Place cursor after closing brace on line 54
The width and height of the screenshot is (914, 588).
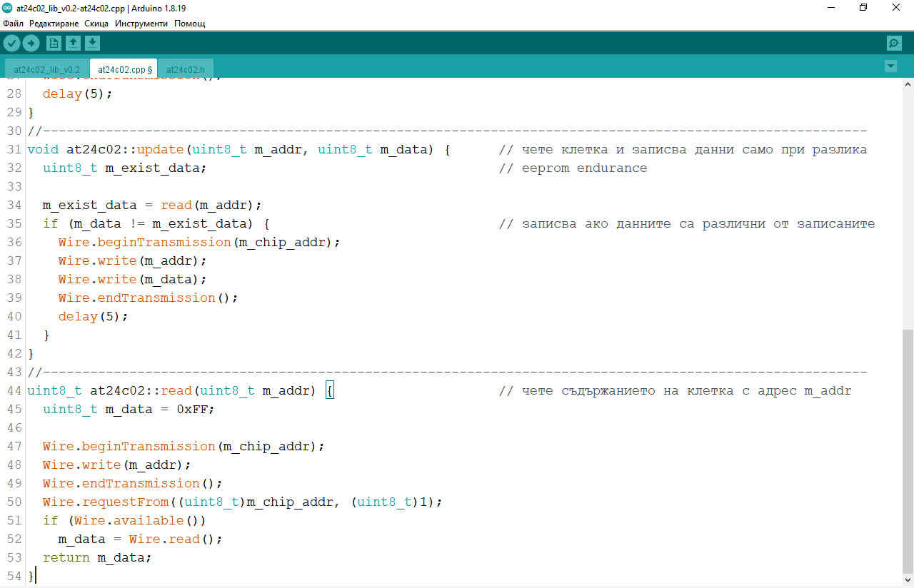(33, 576)
